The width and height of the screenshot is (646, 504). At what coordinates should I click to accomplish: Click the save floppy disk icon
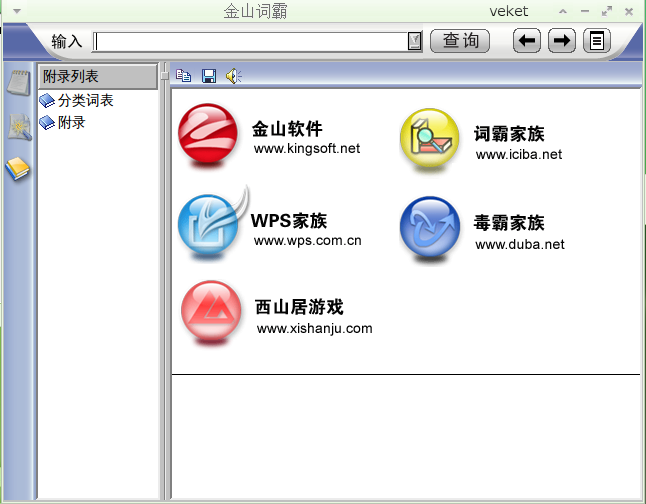pyautogui.click(x=209, y=76)
